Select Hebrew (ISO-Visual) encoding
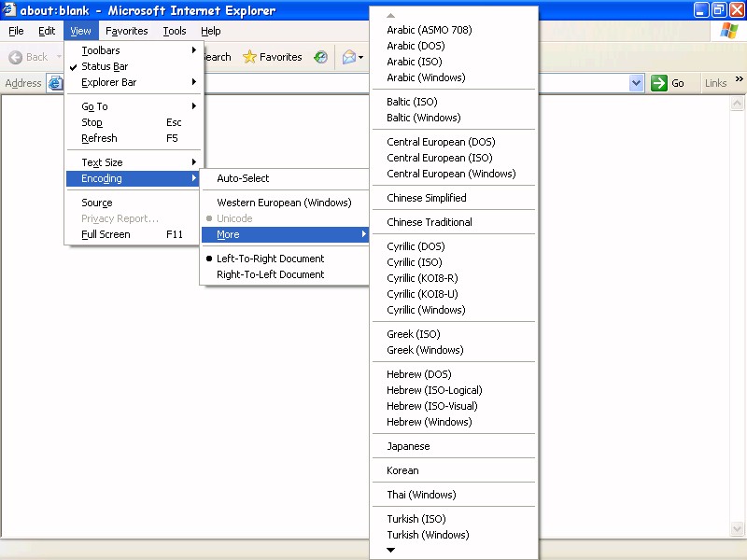 [454, 406]
